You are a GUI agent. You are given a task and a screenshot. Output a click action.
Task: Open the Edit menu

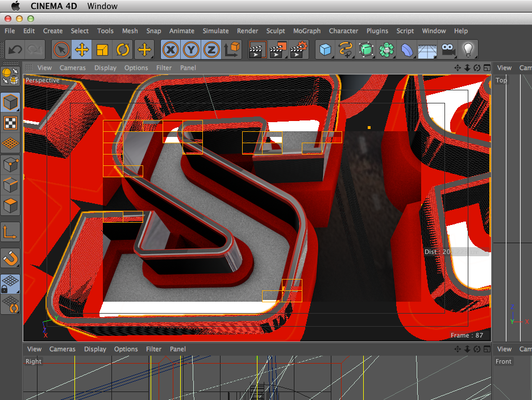(29, 31)
